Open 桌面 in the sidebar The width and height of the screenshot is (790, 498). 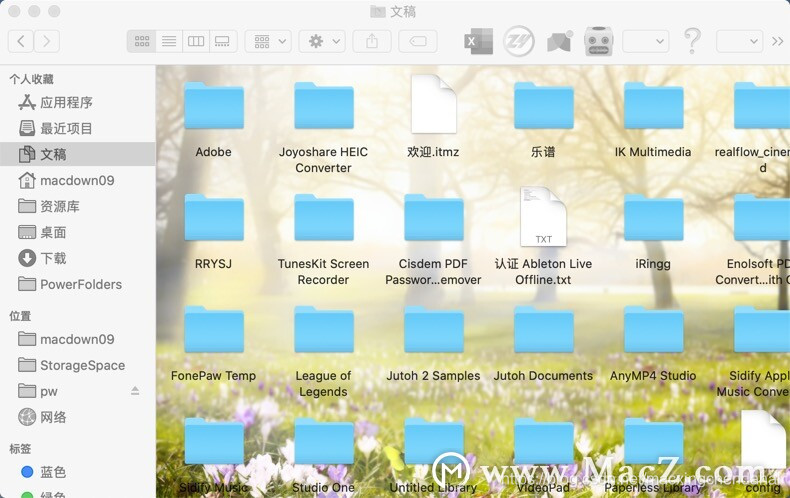click(78, 232)
